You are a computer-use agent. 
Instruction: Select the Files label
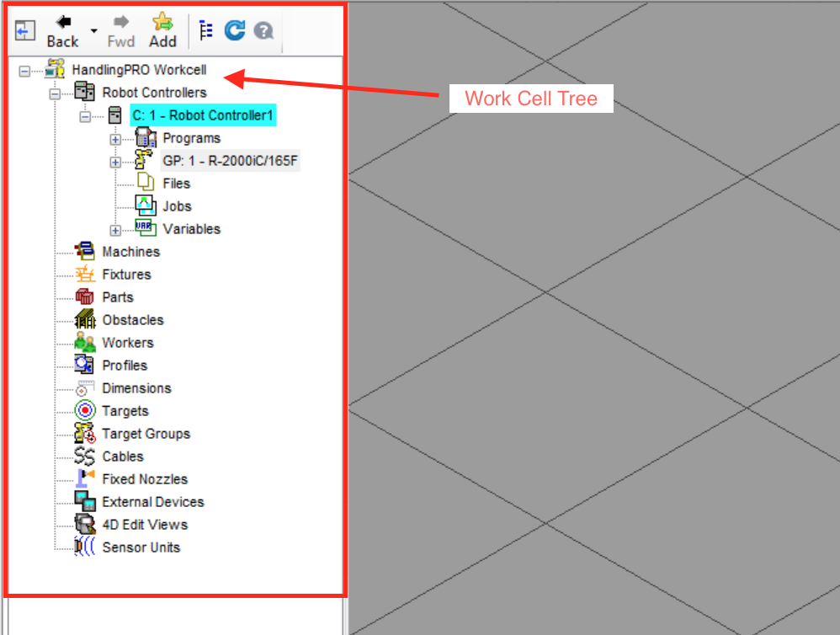[x=176, y=184]
